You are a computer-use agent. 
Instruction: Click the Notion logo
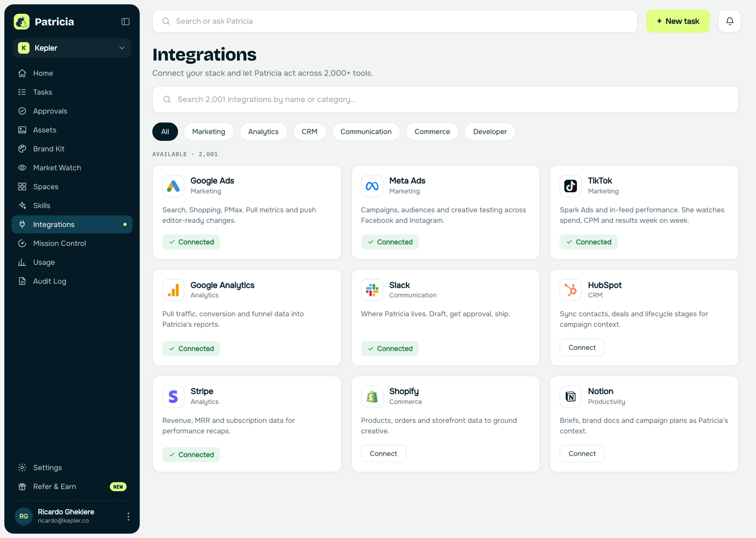click(x=571, y=397)
